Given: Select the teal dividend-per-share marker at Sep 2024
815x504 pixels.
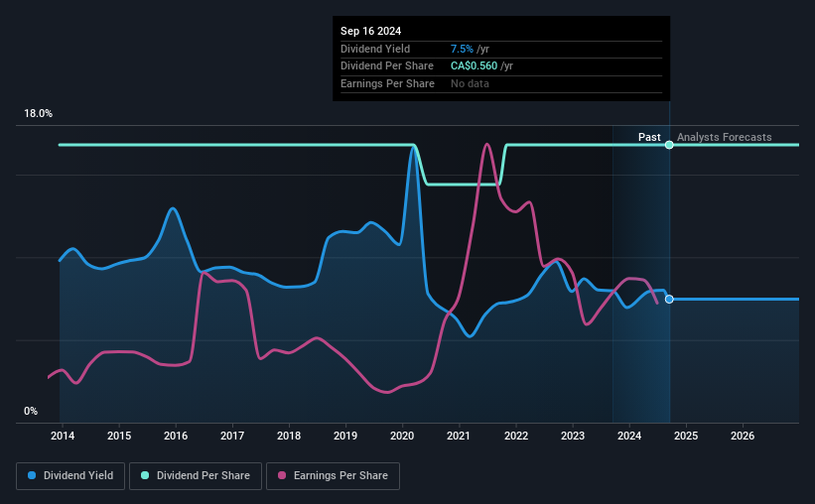Looking at the screenshot, I should tap(669, 145).
